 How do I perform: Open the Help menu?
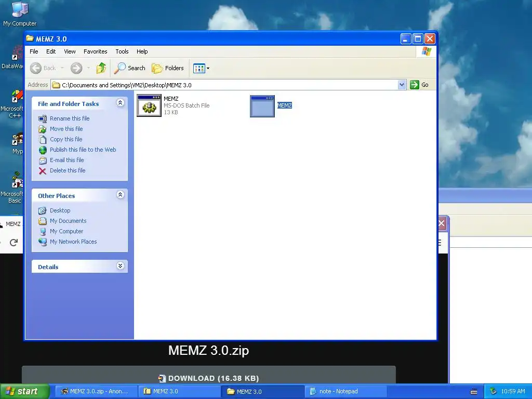[x=142, y=51]
